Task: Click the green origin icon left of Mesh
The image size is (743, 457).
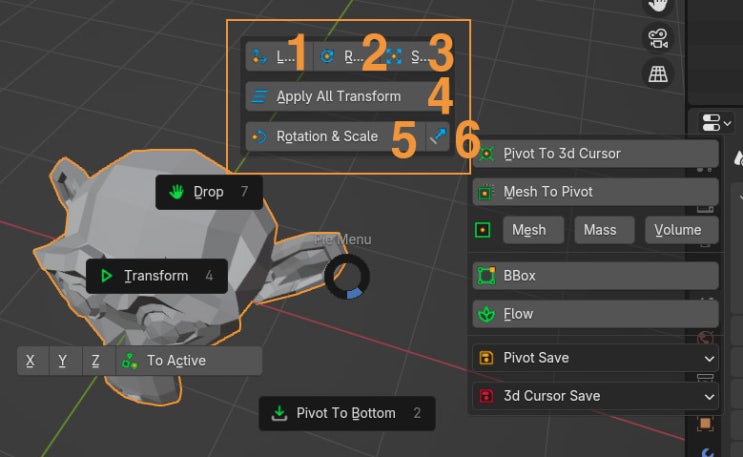Action: (x=483, y=230)
